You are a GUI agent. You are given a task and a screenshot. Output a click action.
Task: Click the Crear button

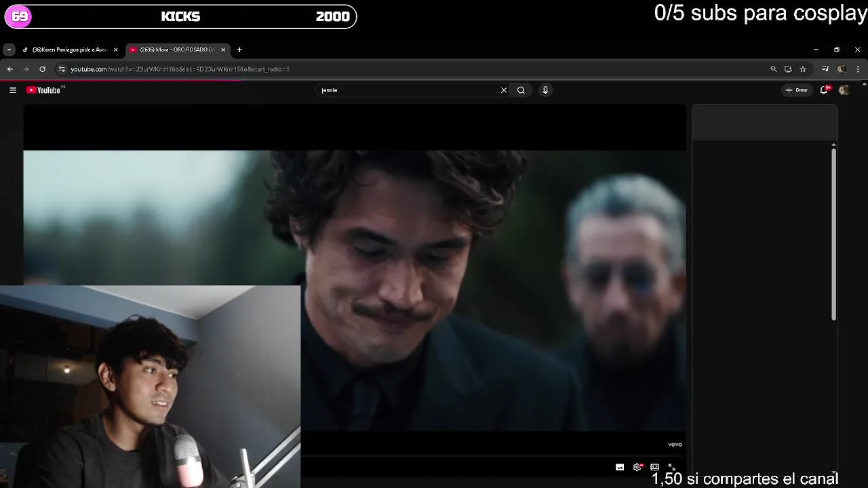(x=797, y=90)
